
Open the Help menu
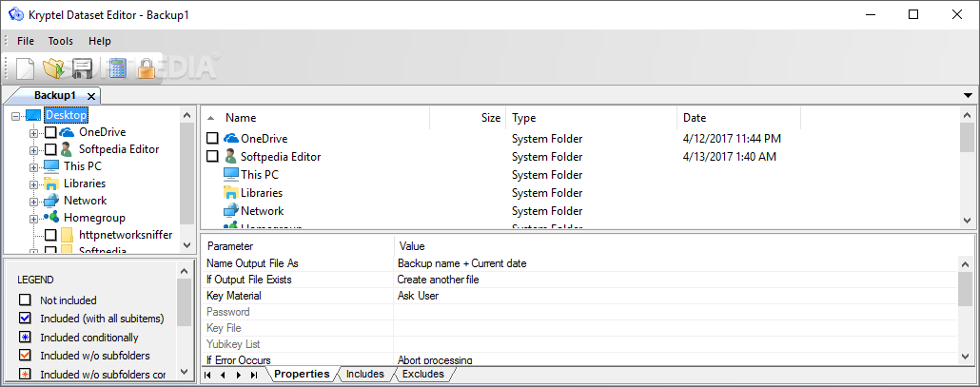tap(99, 41)
